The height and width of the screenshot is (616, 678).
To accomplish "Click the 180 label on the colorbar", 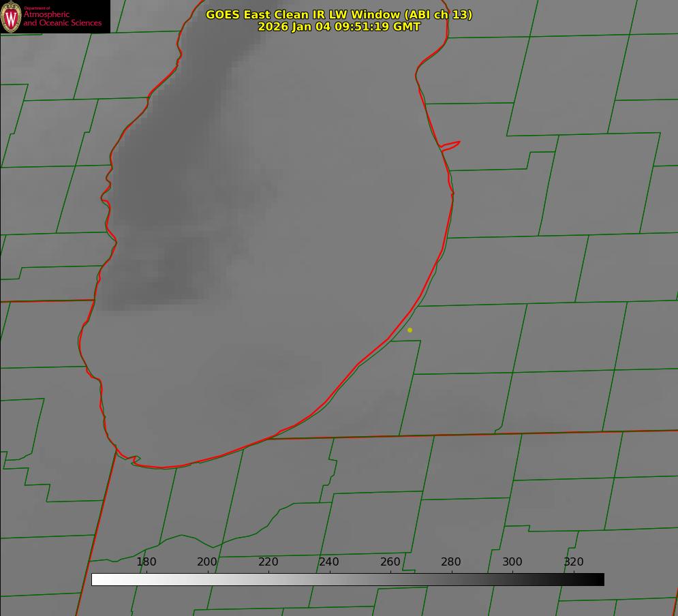I will 146,561.
